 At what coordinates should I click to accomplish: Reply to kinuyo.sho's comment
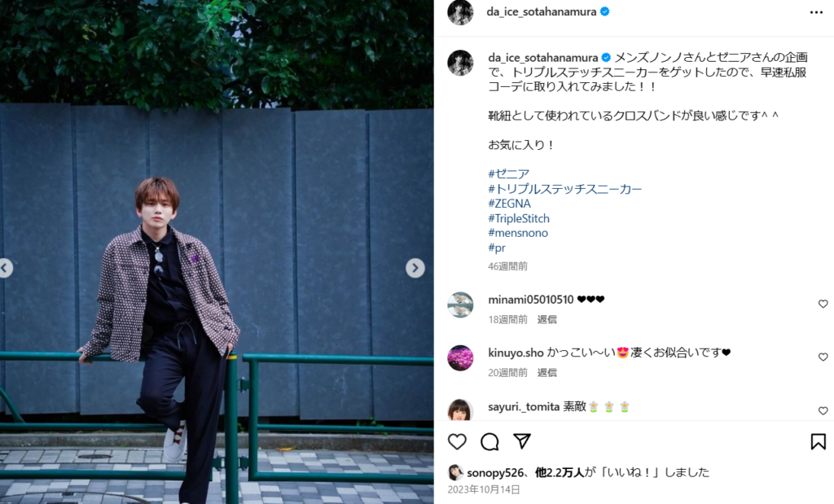[x=546, y=373]
